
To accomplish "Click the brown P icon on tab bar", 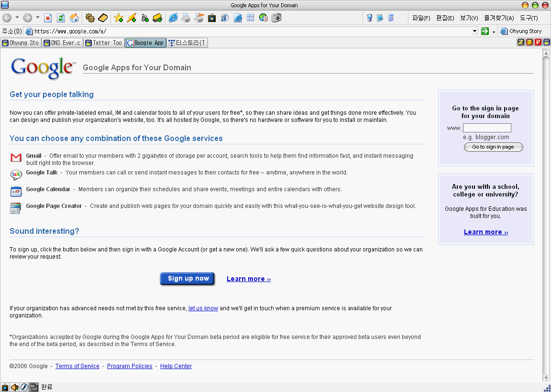I will [x=529, y=43].
